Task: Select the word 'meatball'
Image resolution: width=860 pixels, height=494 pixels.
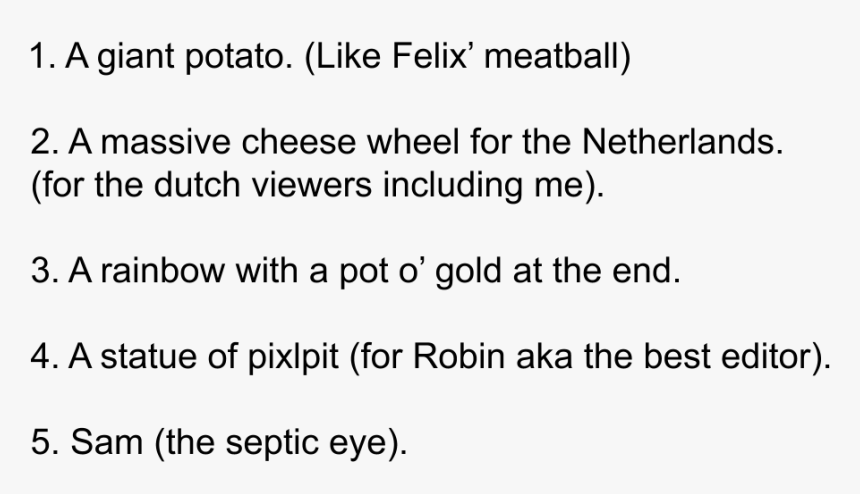Action: [x=553, y=56]
